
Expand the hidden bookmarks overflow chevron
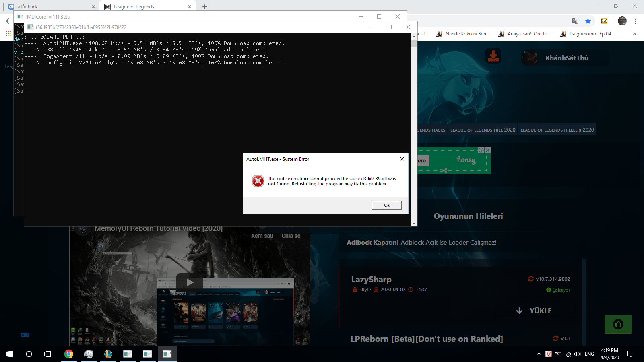634,34
